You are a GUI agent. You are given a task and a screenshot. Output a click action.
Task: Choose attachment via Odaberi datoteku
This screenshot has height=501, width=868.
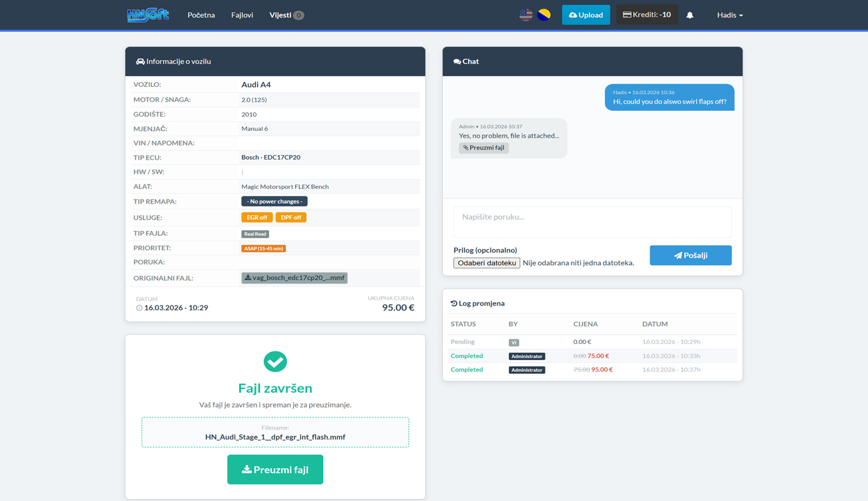pyautogui.click(x=486, y=263)
